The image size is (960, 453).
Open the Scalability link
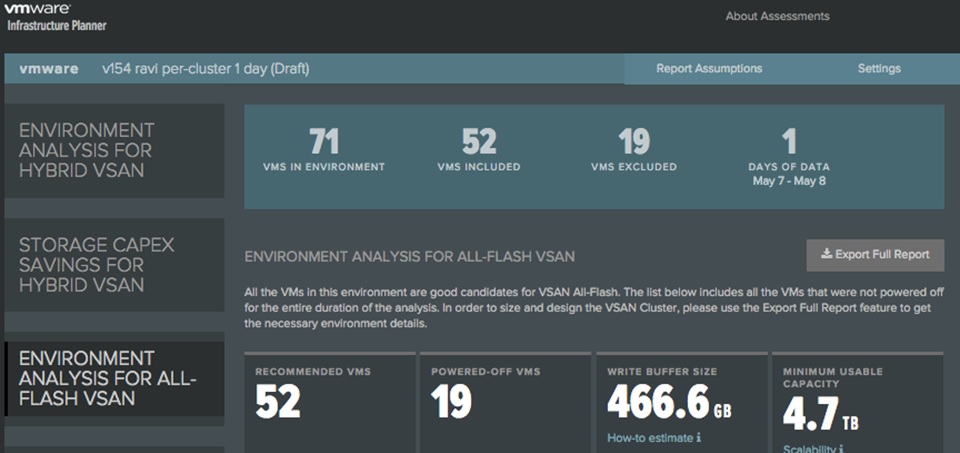click(808, 449)
